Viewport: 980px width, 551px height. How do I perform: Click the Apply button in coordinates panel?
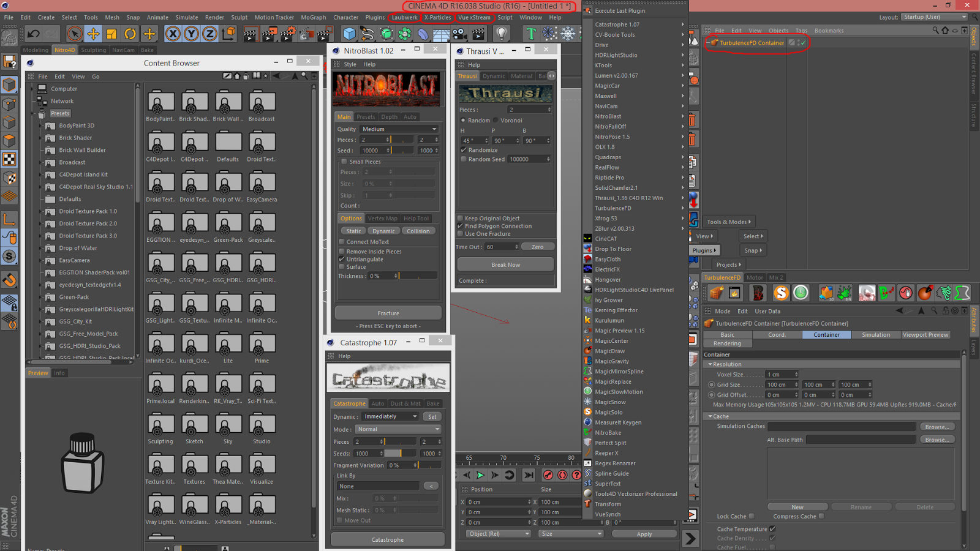click(x=644, y=534)
